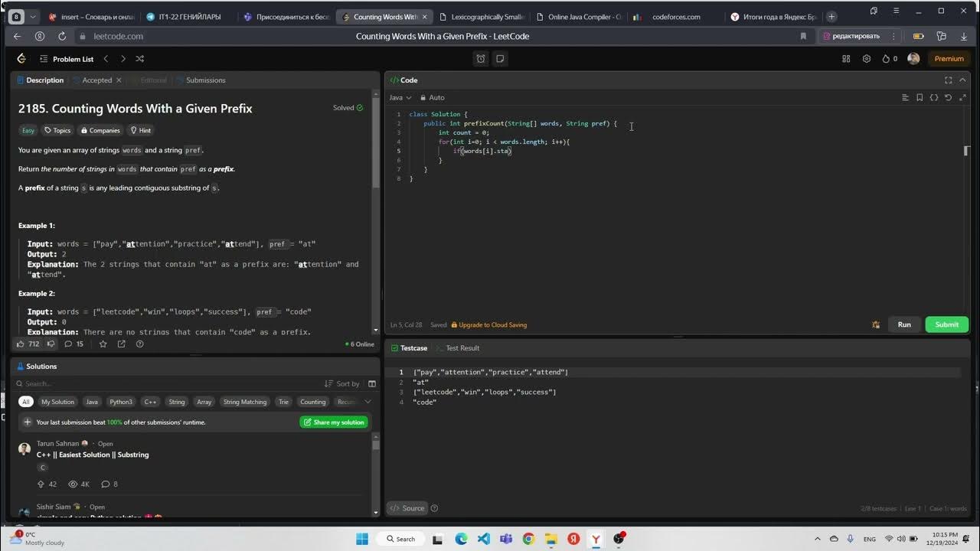Open the Problem List link

click(x=65, y=59)
